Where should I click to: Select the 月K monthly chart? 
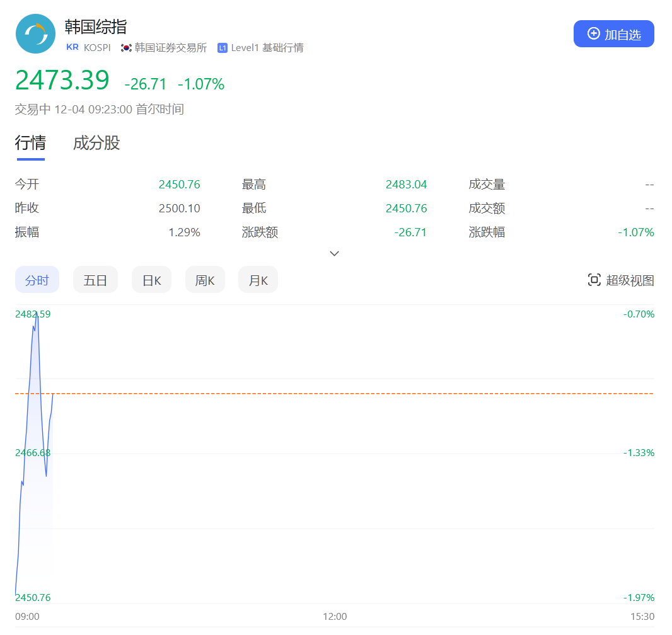pos(258,279)
